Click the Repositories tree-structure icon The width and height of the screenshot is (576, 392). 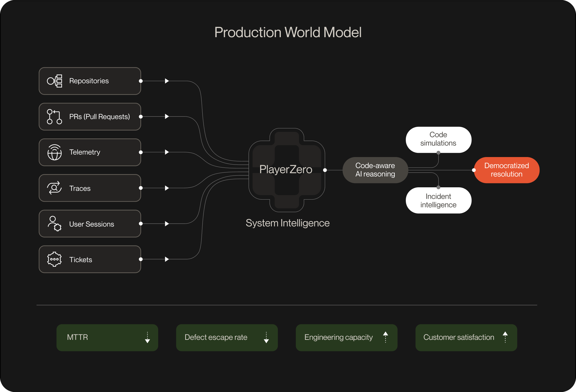55,81
